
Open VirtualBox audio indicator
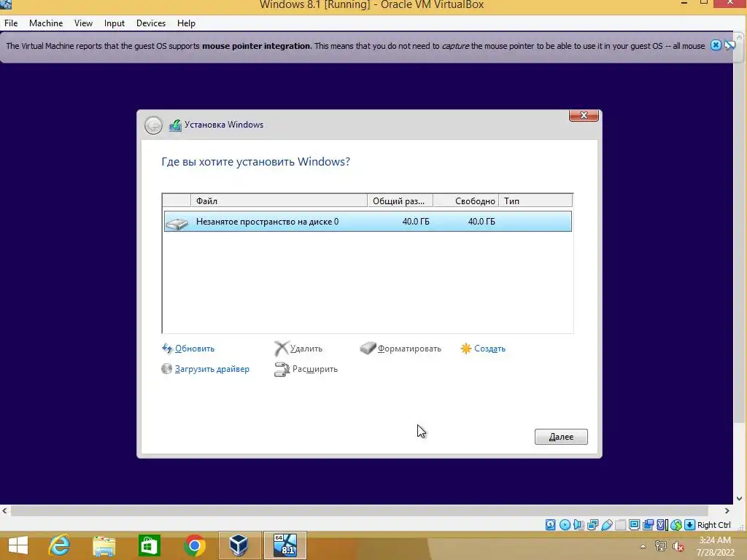(578, 525)
